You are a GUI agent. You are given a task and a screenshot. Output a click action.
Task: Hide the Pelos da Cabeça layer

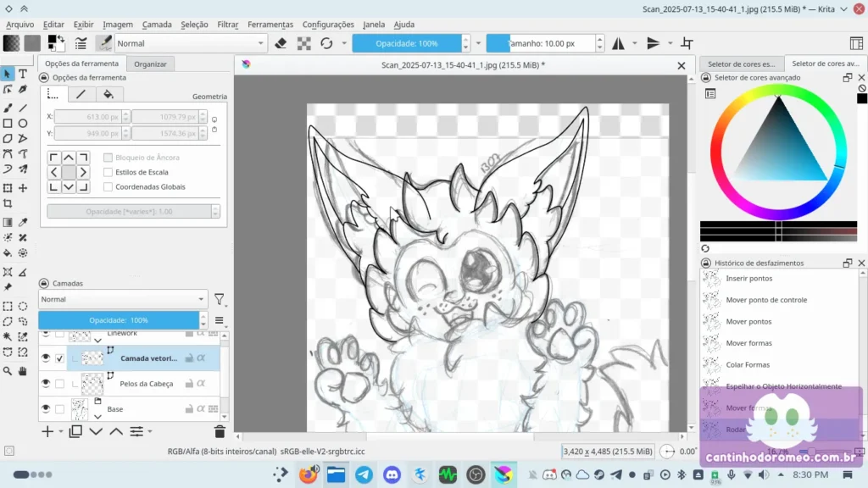coord(46,384)
